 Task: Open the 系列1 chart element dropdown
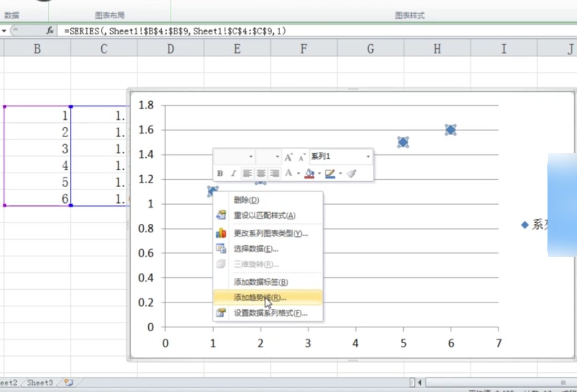368,156
